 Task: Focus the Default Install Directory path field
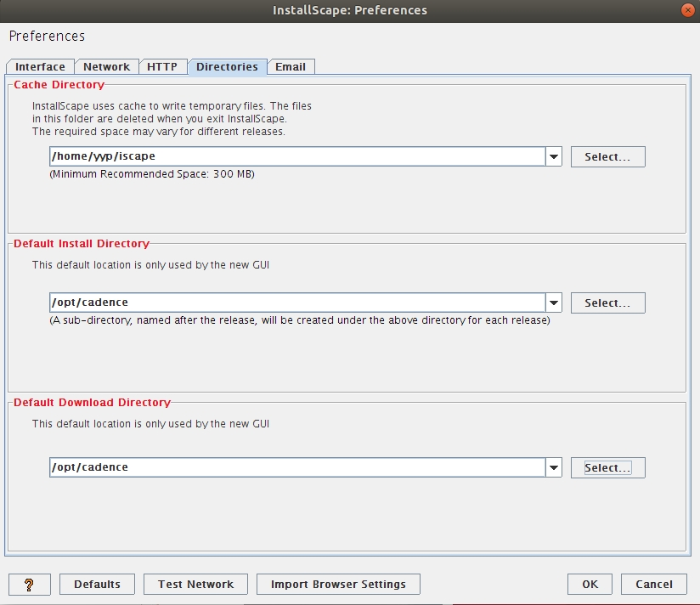[x=297, y=302]
